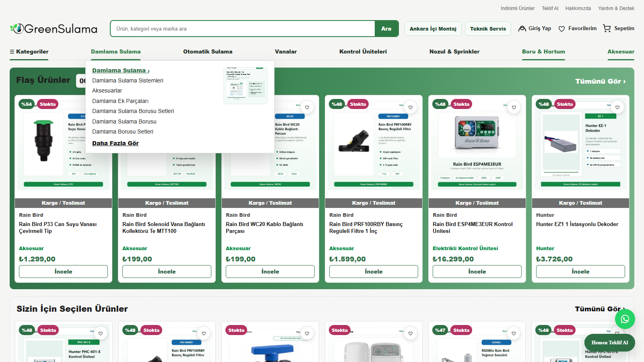
Task: Open the Sepetim cart icon
Action: [x=607, y=29]
